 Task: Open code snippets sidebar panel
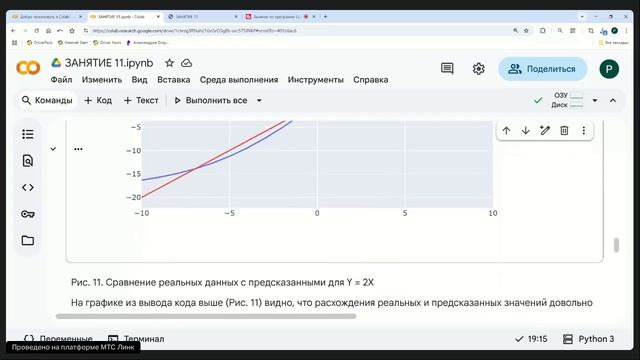[28, 187]
